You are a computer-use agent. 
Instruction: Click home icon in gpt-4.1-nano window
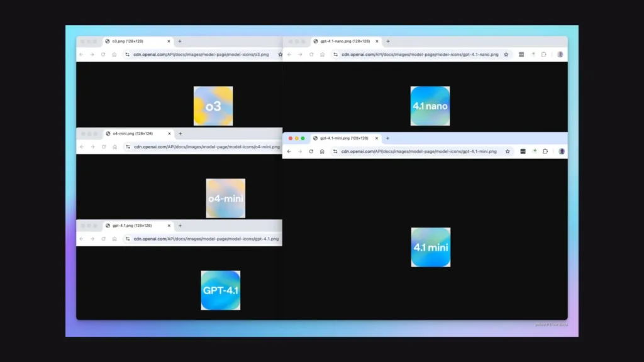tap(323, 55)
